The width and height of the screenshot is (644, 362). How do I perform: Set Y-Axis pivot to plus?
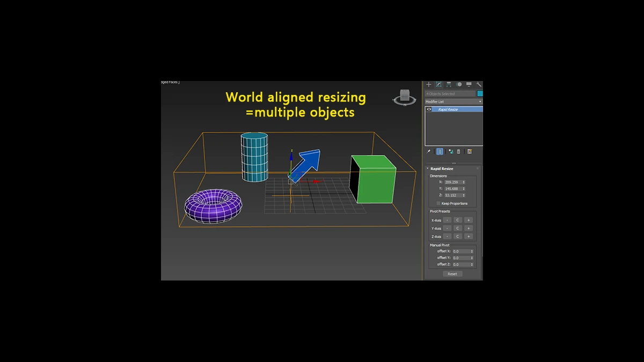pyautogui.click(x=469, y=228)
